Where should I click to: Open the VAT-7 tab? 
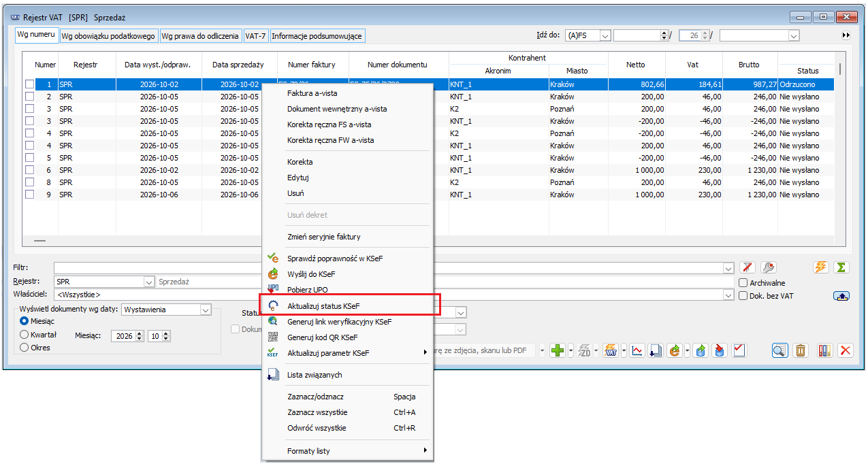(x=255, y=36)
